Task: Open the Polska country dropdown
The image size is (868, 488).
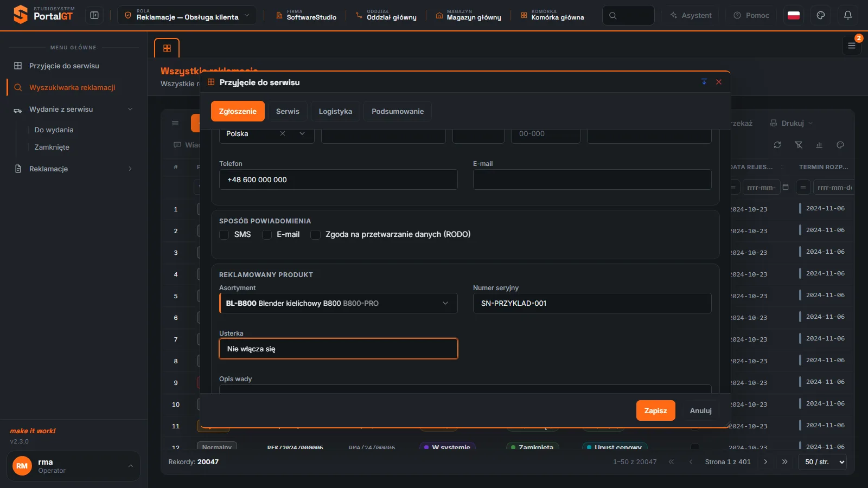Action: coord(302,133)
